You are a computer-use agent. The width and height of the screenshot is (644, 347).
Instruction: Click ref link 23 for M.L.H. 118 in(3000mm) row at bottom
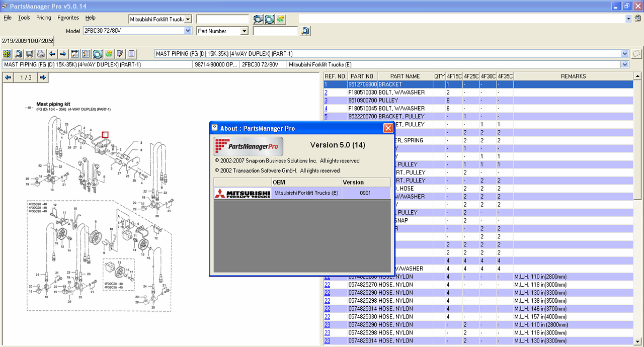pos(327,333)
